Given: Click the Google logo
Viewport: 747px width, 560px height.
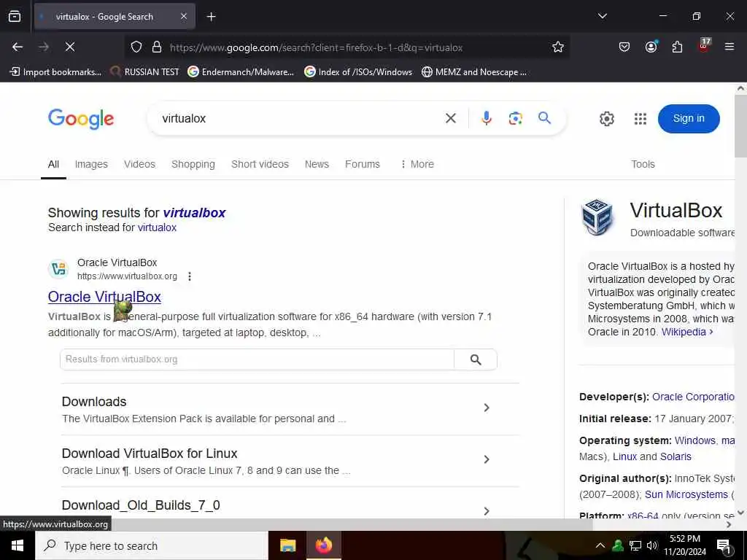Looking at the screenshot, I should tap(81, 119).
